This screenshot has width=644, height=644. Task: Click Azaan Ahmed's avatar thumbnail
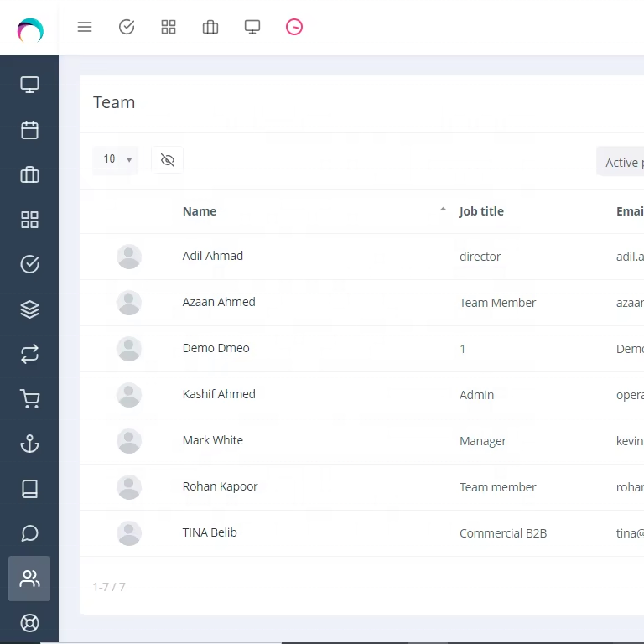(x=129, y=303)
